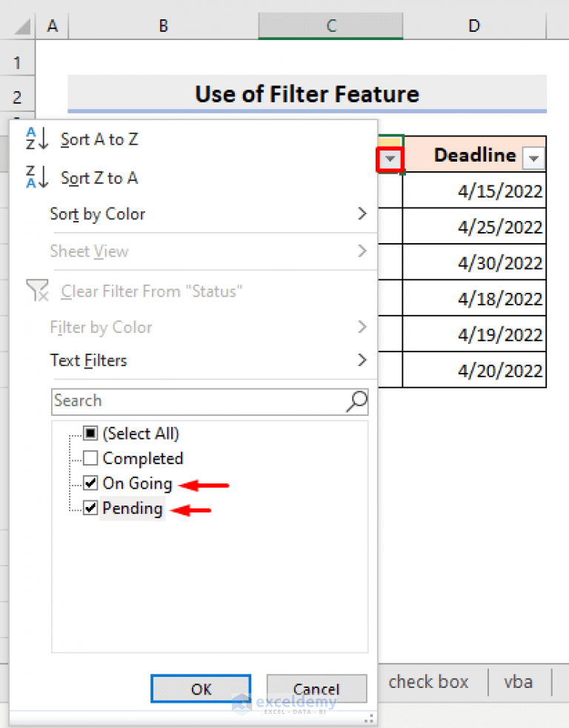
Task: Click the Cancel button
Action: [316, 689]
